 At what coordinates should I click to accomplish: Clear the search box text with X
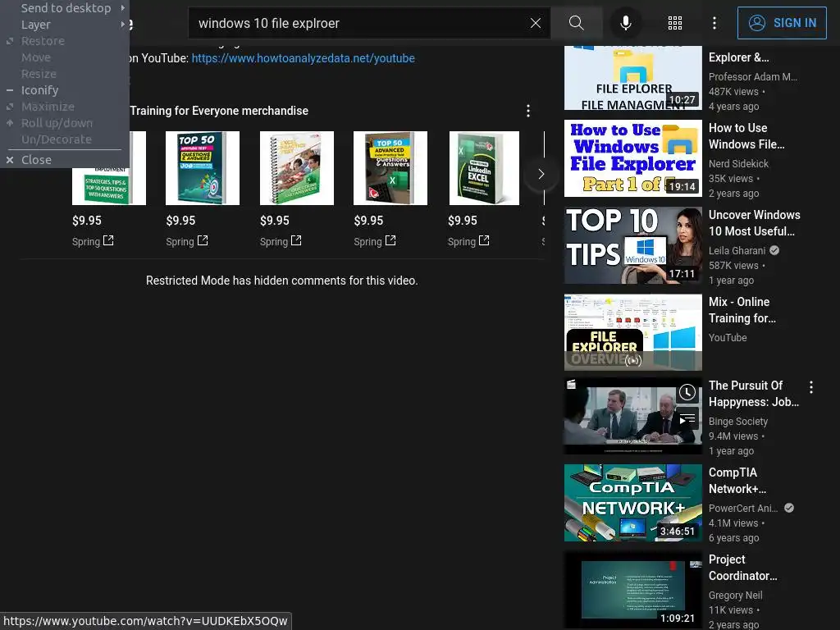tap(535, 23)
